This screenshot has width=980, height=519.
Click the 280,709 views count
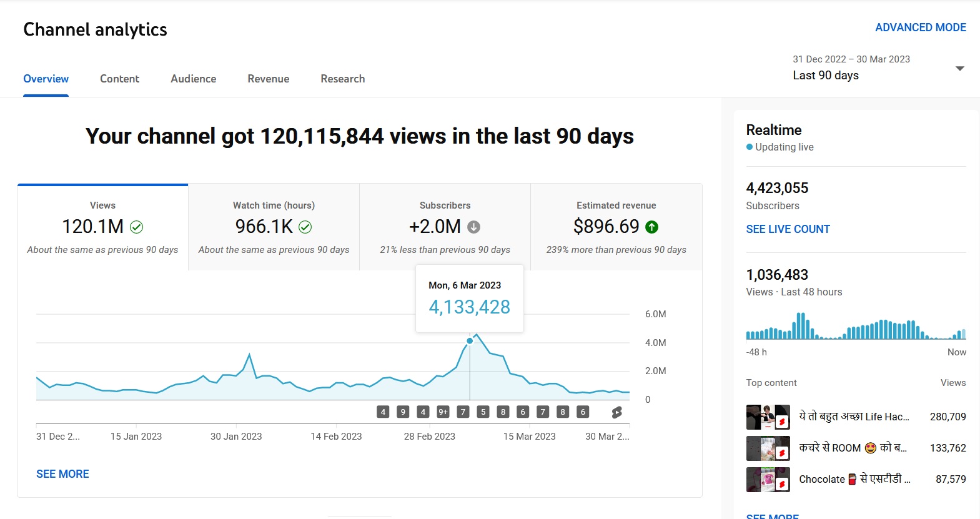(948, 417)
